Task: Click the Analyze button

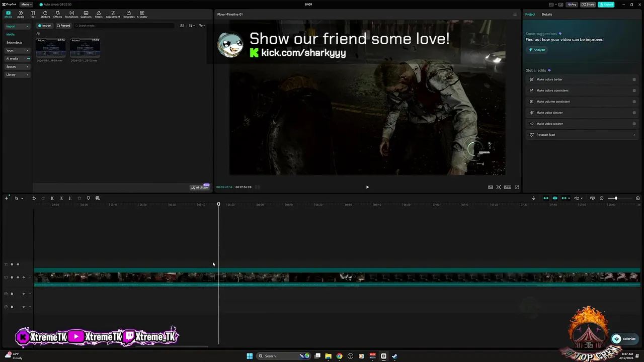Action: [x=537, y=50]
